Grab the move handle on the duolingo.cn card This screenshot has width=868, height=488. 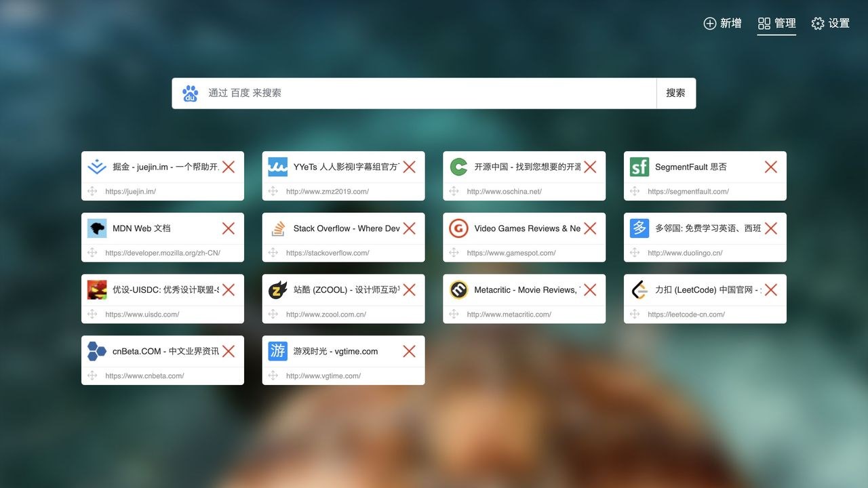pos(635,253)
